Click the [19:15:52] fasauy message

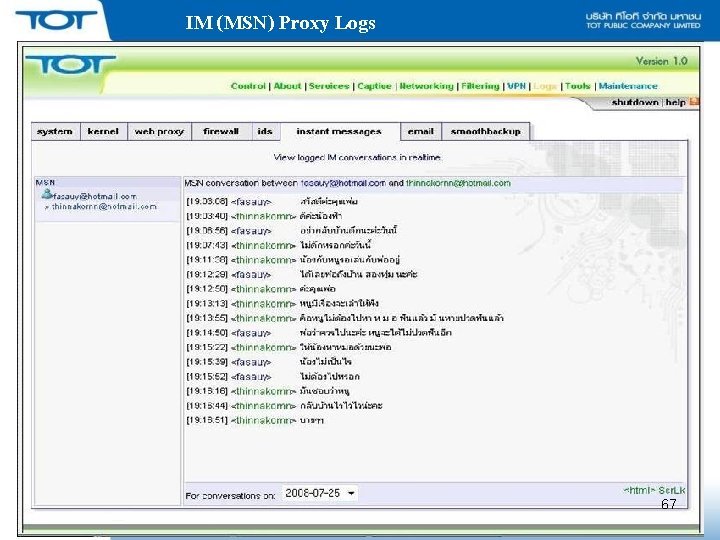[273, 377]
